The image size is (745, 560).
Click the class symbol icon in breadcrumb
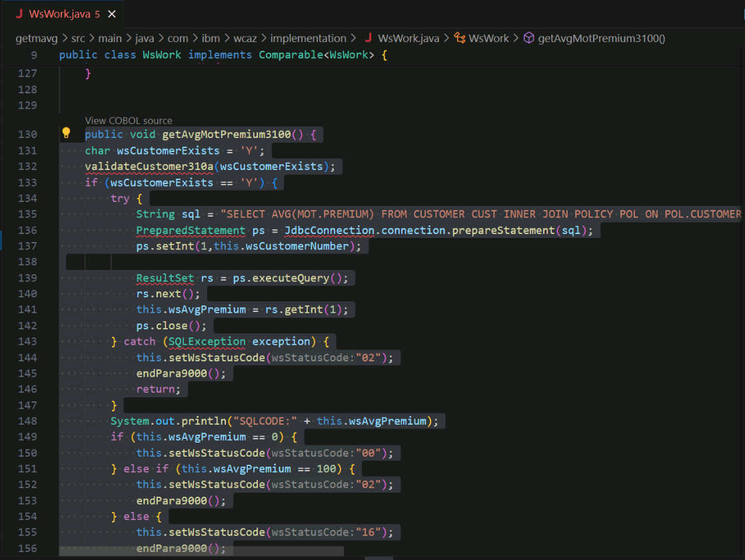(459, 38)
